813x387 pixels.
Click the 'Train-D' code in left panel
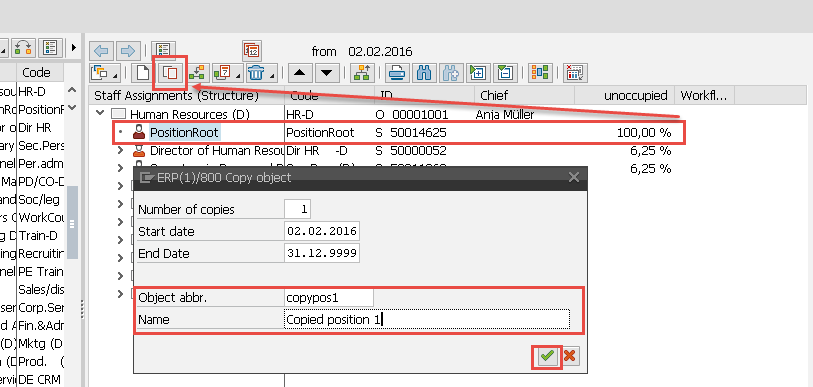38,236
